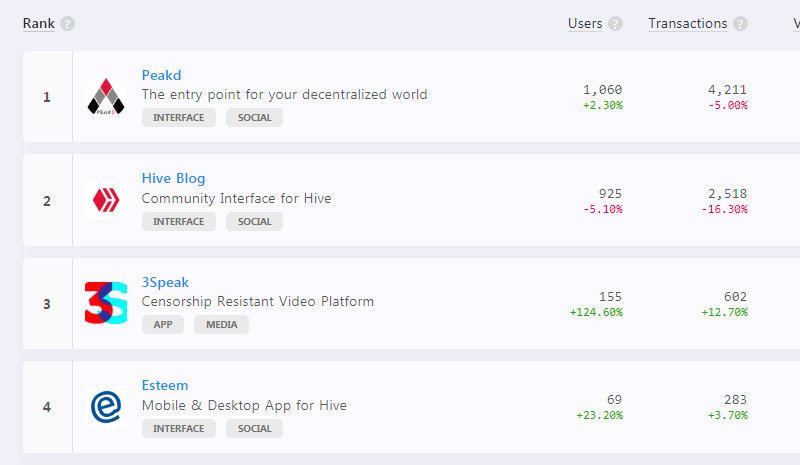Select rank number 2 cell
800x465 pixels.
[x=47, y=200]
